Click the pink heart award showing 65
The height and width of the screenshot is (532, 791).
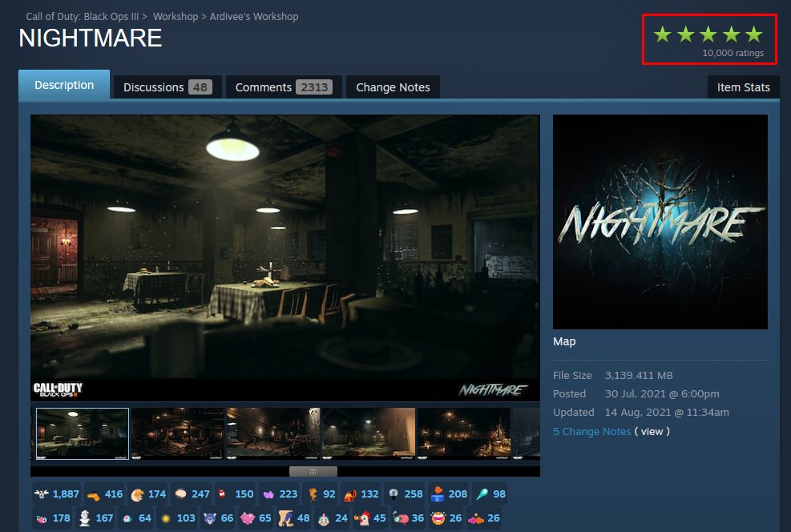[256, 518]
